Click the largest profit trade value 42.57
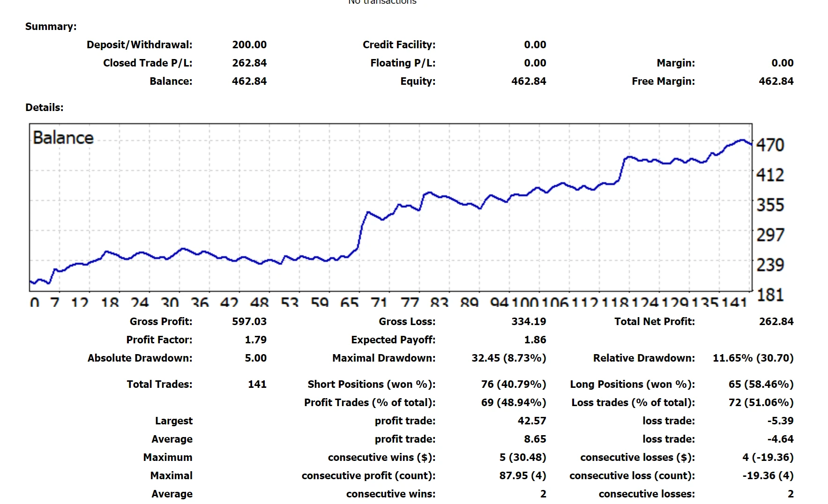Image resolution: width=828 pixels, height=504 pixels. point(531,421)
